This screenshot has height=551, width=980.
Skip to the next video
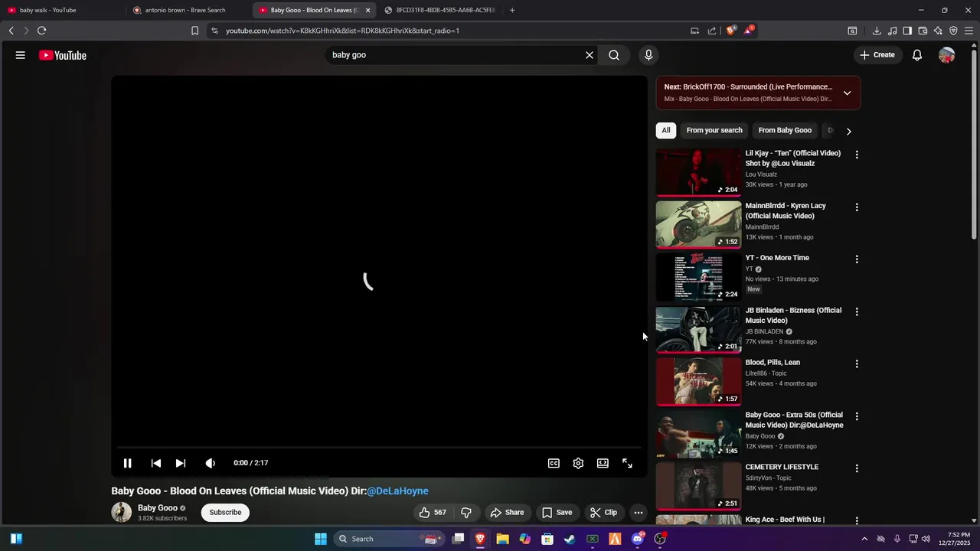181,463
